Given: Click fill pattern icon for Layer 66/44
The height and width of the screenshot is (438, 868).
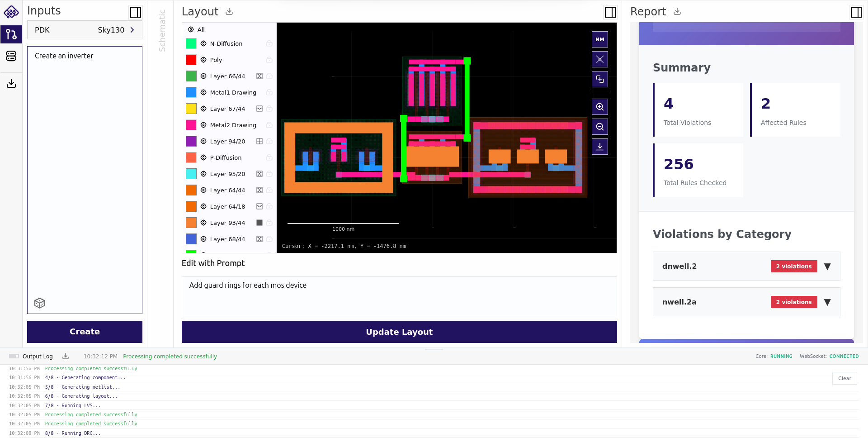Looking at the screenshot, I should point(259,76).
